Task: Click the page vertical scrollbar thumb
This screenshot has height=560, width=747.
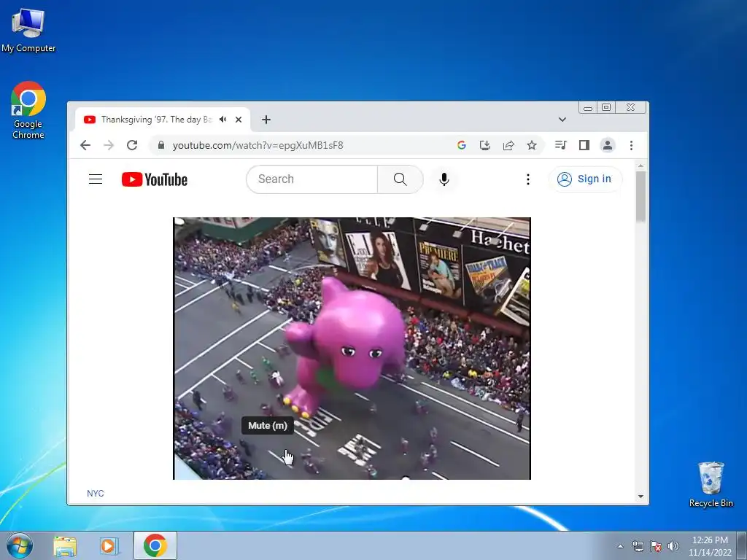Action: coord(640,196)
